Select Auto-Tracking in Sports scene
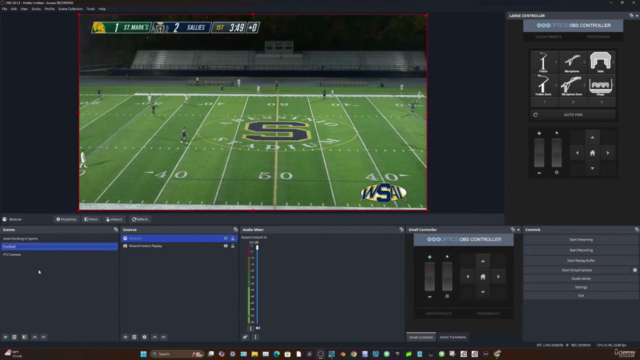This screenshot has height=360, width=640. point(59,239)
